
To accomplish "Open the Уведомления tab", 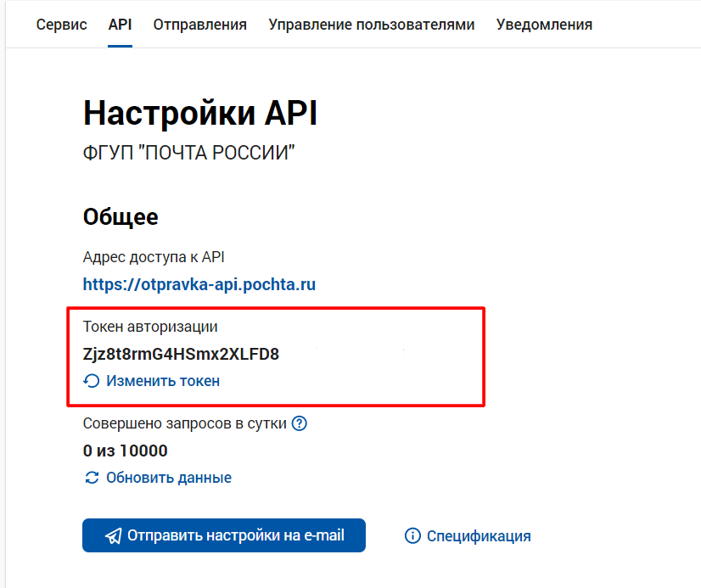I will pyautogui.click(x=544, y=25).
